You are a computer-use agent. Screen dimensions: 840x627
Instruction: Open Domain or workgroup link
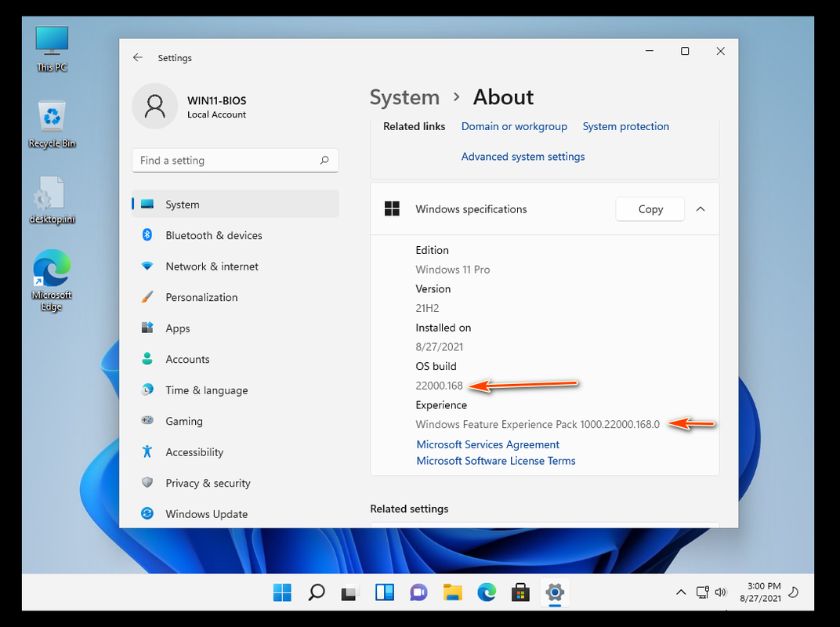coord(514,126)
